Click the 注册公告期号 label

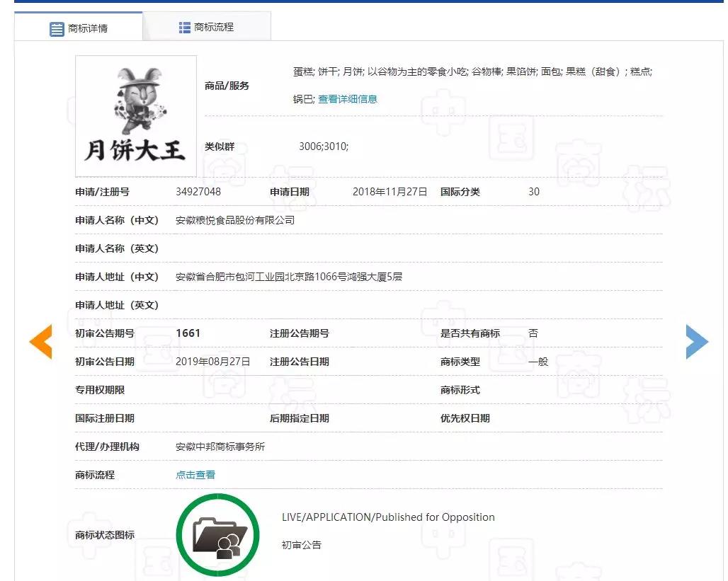click(x=300, y=333)
